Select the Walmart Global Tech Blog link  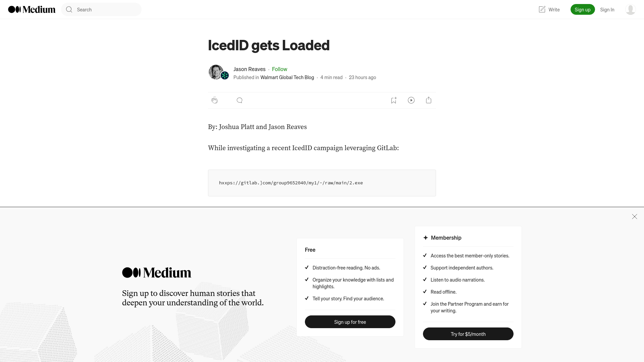[287, 77]
